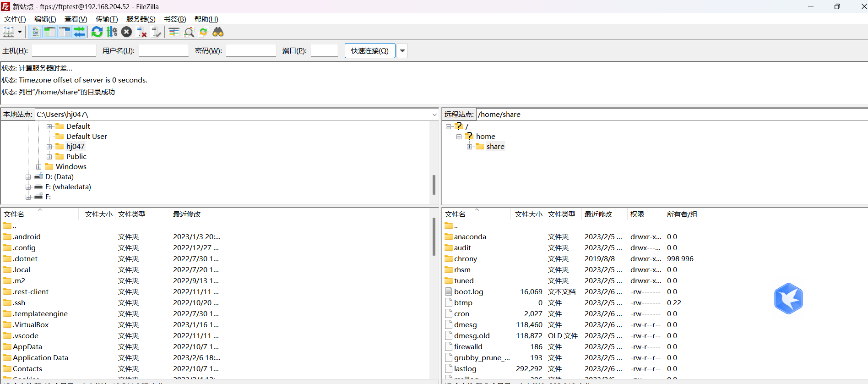Select the .android local folder
Viewport: 868px width, 384px height.
point(27,237)
